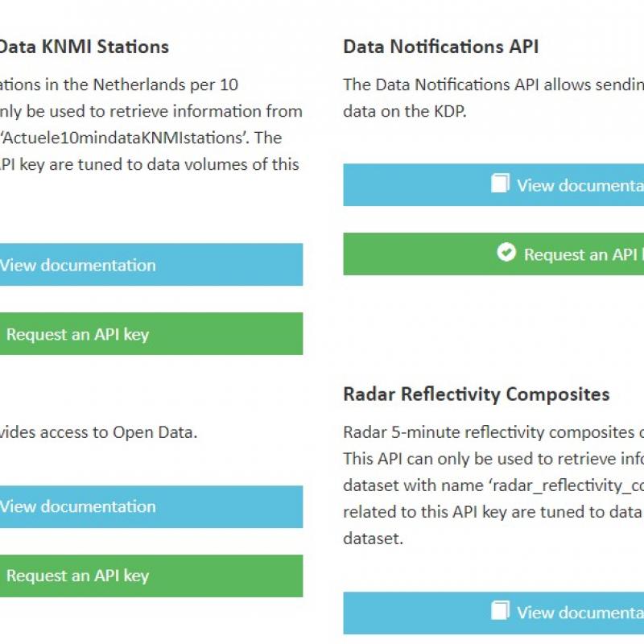Click 'Radar 5-minute reflectivity composites' description line

pyautogui.click(x=489, y=432)
